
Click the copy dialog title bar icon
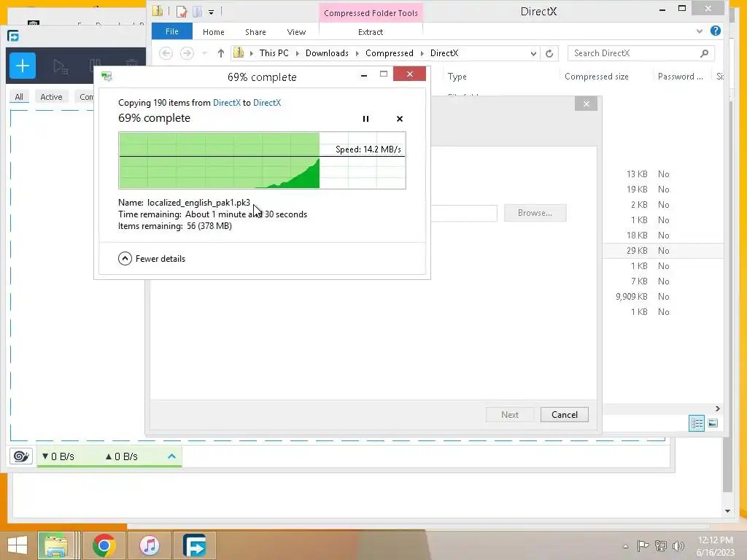point(107,77)
